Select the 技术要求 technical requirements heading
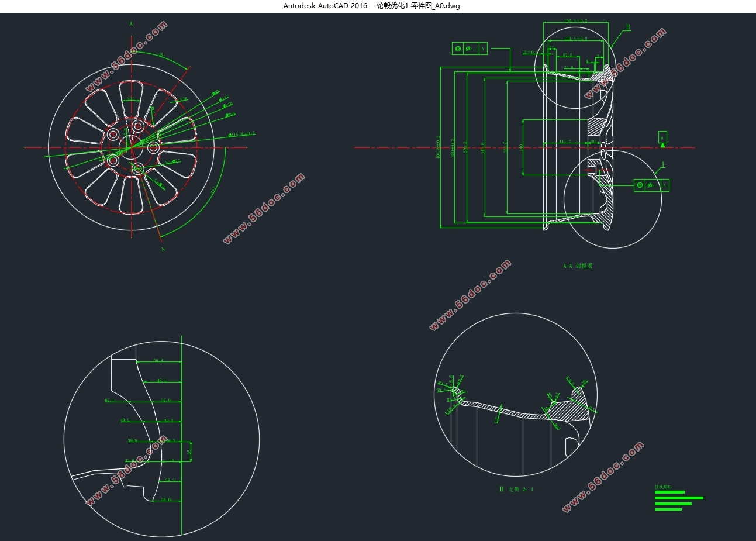 coord(663,487)
